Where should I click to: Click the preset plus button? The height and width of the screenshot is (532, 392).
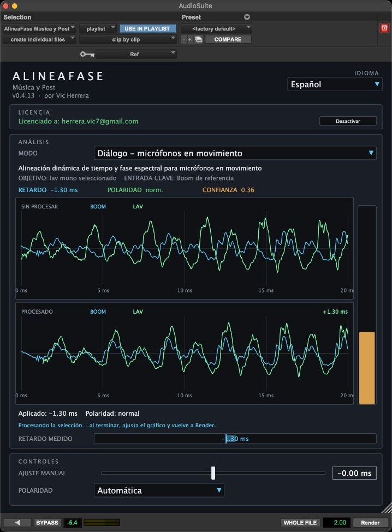click(x=189, y=40)
